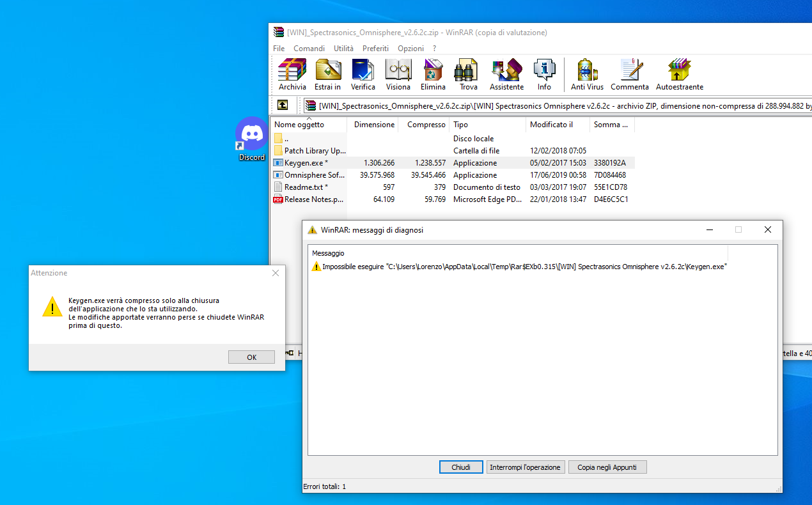
Task: Click the 39.575.968 size value
Action: 377,175
